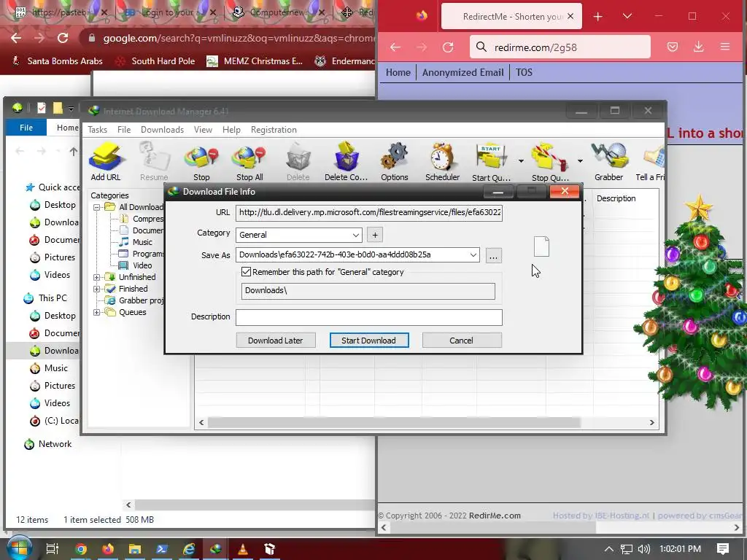Collapse the All Downloads tree node
Image resolution: width=747 pixels, height=560 pixels.
97,207
